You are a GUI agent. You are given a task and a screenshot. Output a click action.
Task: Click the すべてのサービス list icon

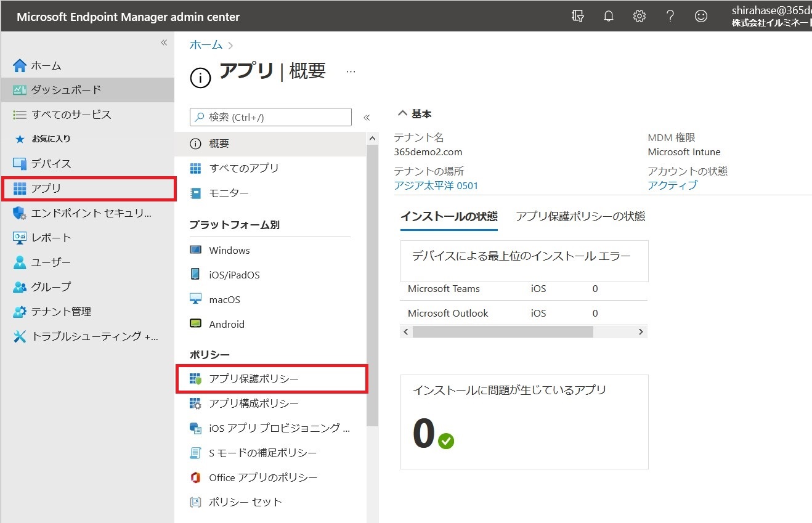(20, 115)
